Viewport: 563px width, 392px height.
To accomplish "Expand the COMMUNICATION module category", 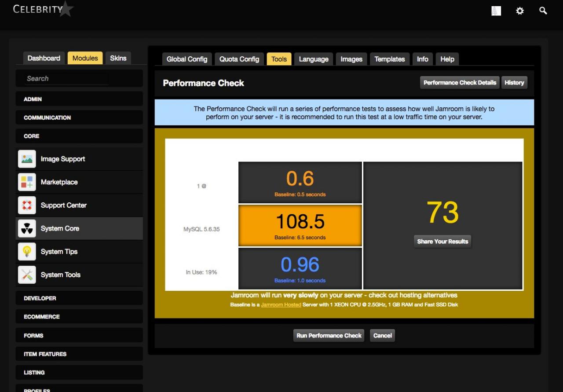I will (79, 117).
